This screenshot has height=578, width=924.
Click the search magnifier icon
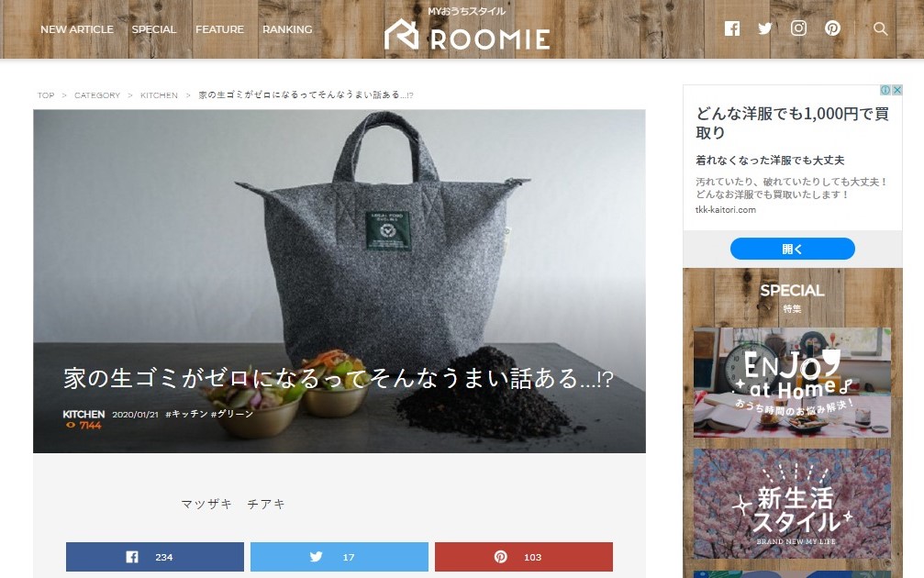880,28
